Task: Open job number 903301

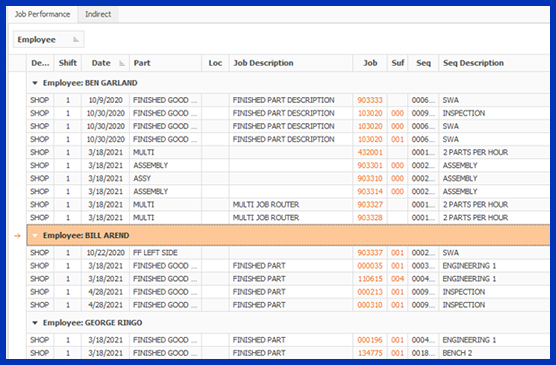Action: 370,166
